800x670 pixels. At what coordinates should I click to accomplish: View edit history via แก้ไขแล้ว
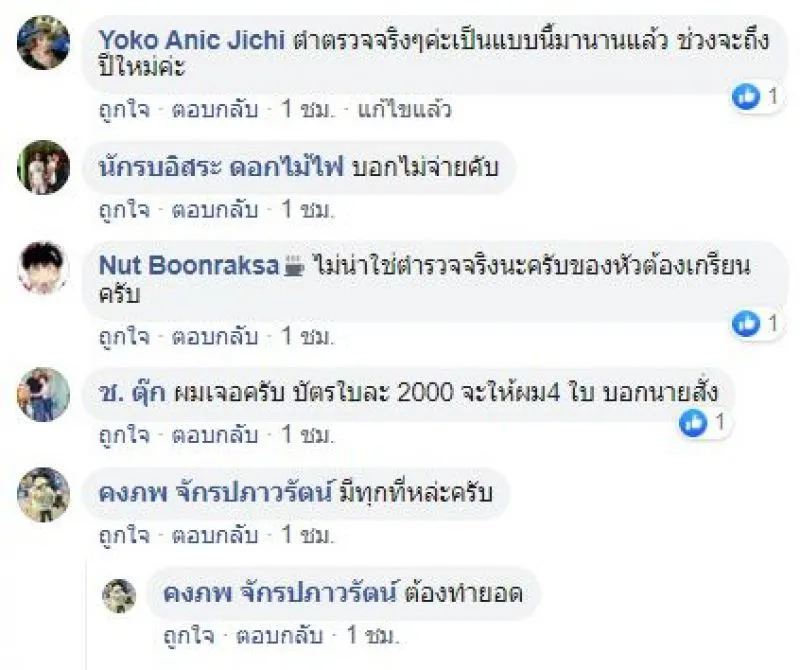(403, 110)
